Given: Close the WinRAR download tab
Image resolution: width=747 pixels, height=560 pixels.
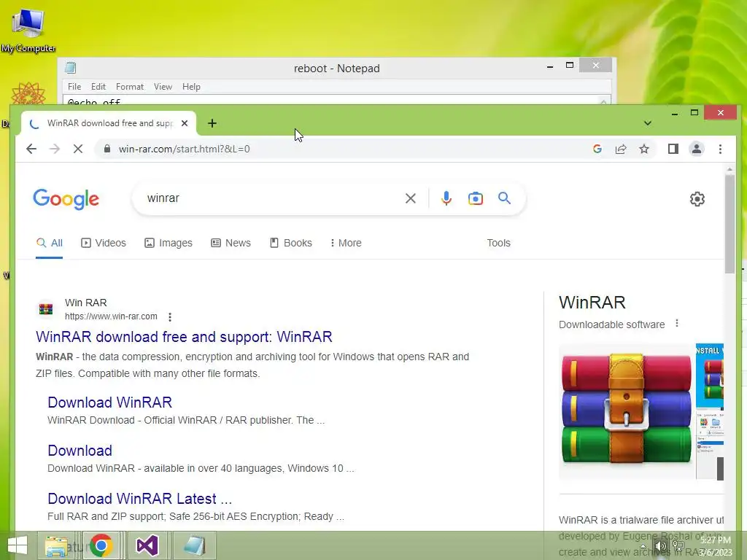Looking at the screenshot, I should 185,123.
